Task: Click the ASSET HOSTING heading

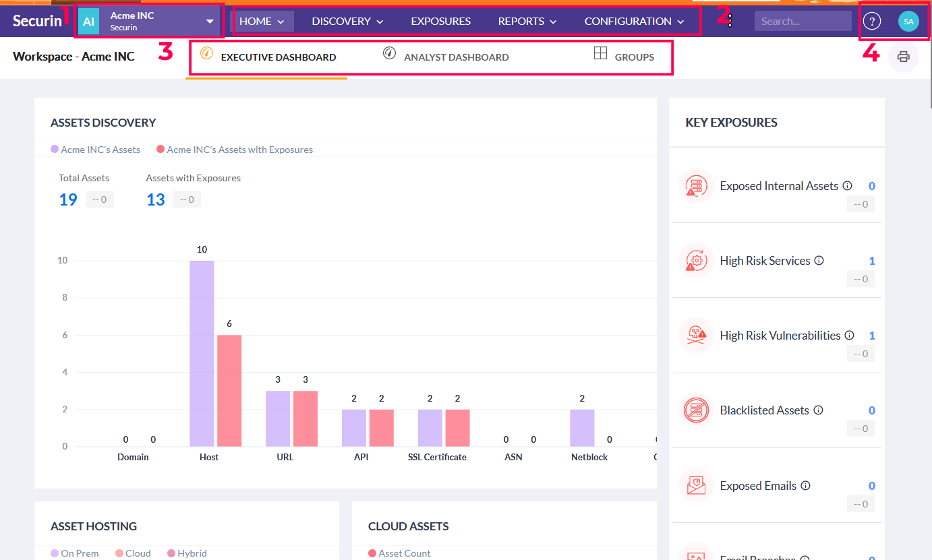Action: coord(94,526)
